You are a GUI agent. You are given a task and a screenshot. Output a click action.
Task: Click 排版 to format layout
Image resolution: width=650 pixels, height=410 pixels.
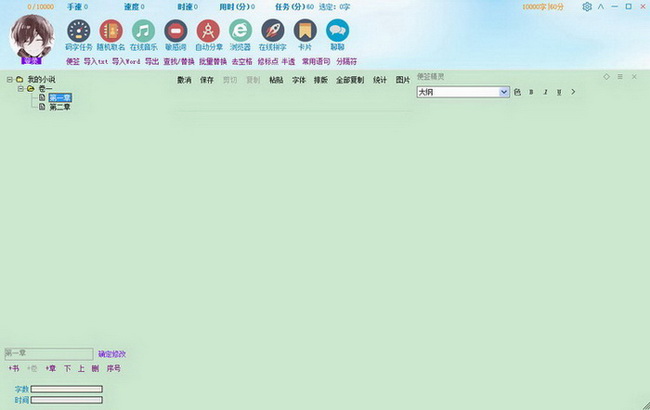tap(321, 80)
